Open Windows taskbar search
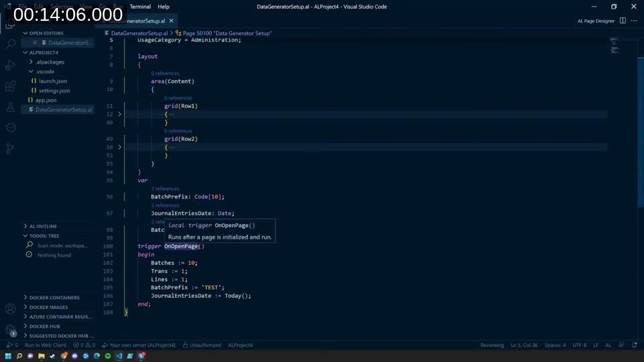This screenshot has height=362, width=644. (x=19, y=356)
